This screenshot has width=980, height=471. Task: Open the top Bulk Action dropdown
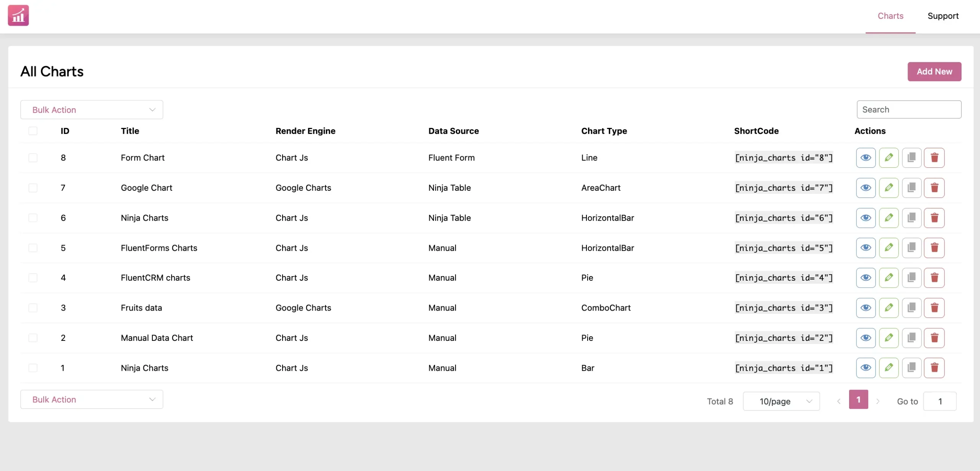[91, 110]
